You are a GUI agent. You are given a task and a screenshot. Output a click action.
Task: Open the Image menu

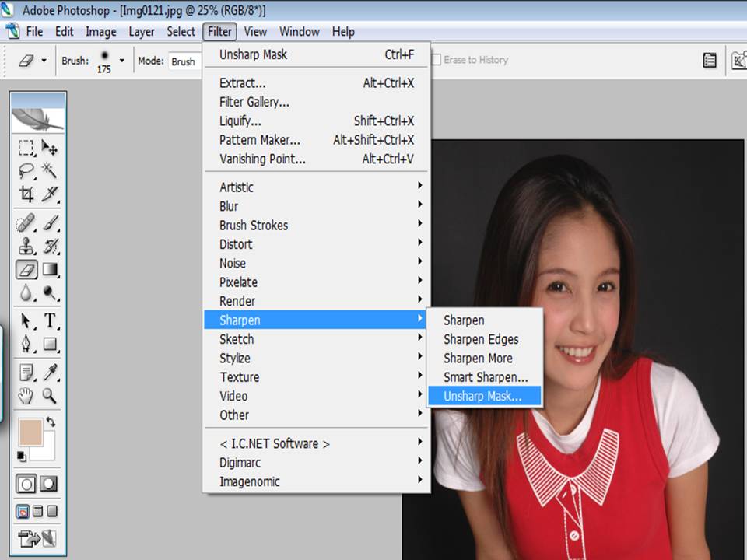(101, 31)
